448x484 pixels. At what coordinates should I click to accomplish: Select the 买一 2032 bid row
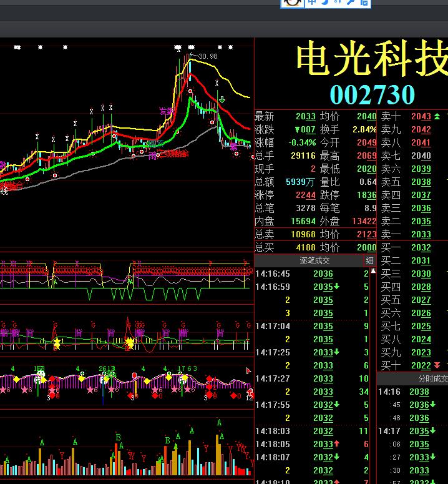point(413,247)
